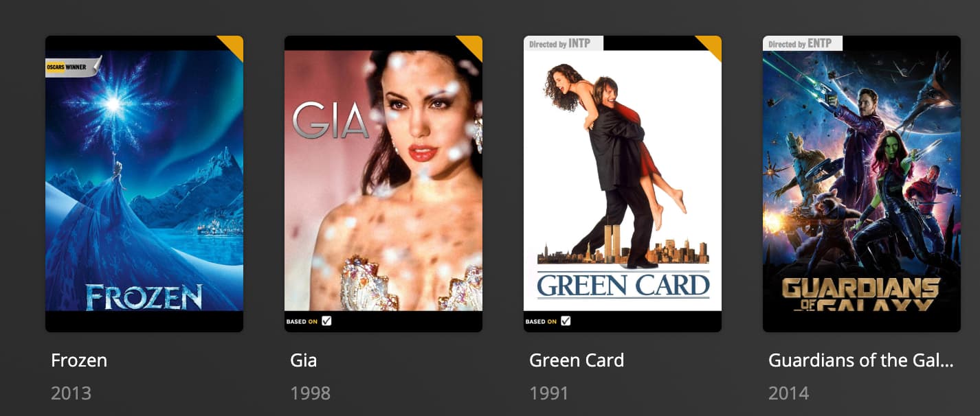Viewport: 980px width, 416px height.
Task: Click the Directed by ENTP badge
Action: [802, 43]
